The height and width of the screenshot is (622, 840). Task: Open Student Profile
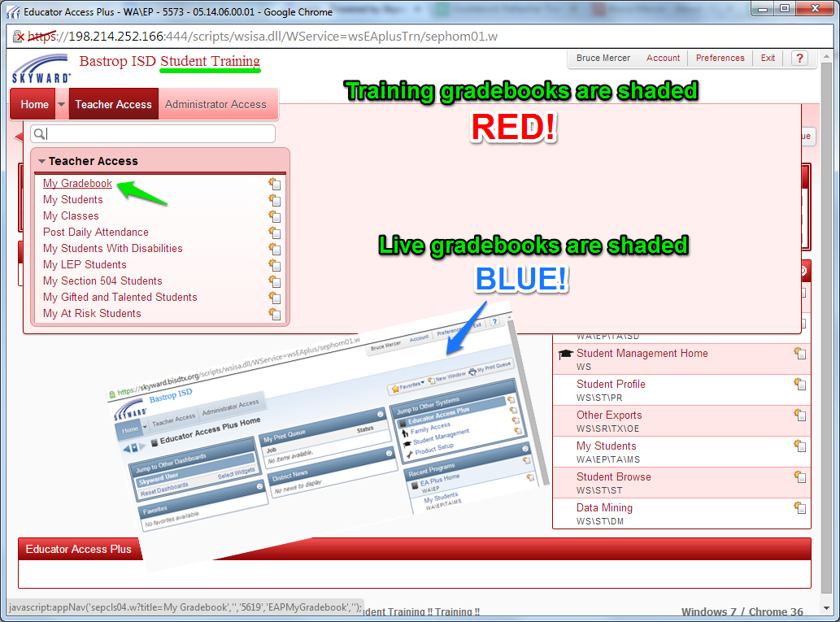coord(611,384)
